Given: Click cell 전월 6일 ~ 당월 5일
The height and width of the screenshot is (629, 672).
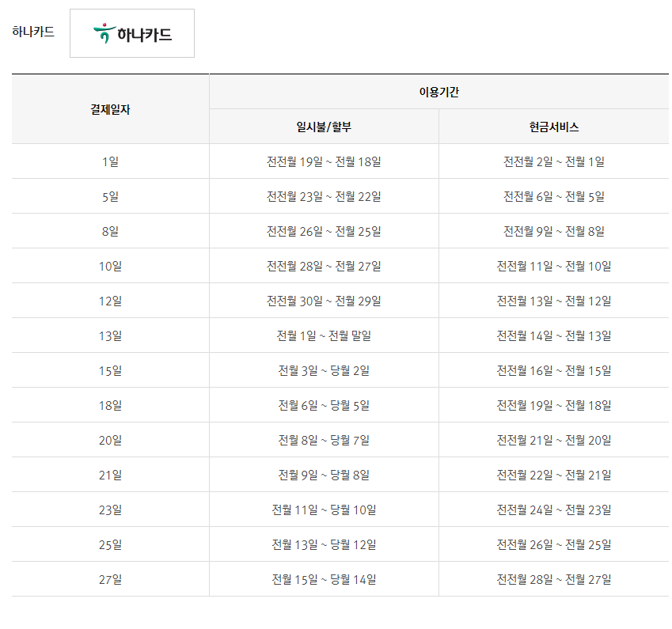Looking at the screenshot, I should (x=324, y=405).
